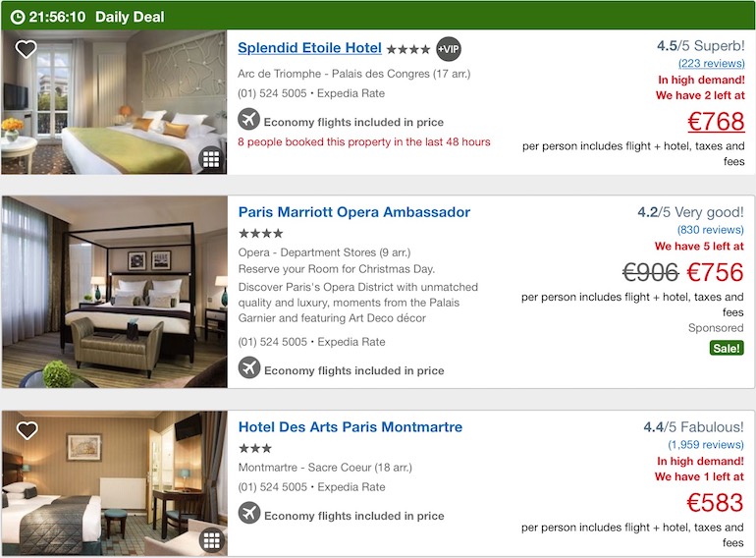Open the 1,959 reviews link

(706, 444)
